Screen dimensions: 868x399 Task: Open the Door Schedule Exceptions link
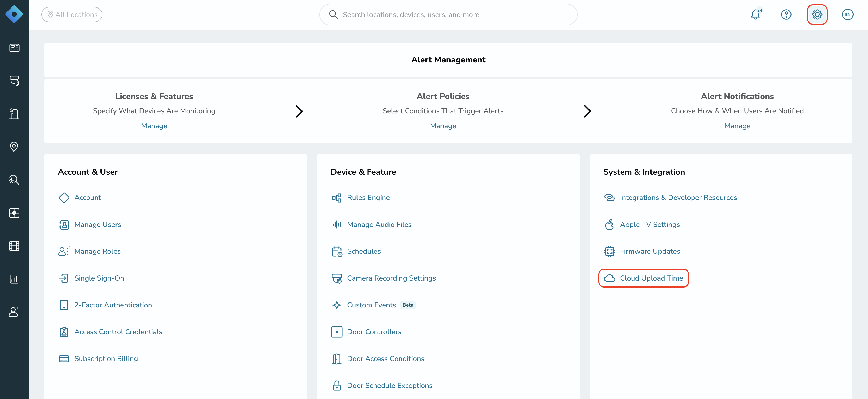[x=390, y=386]
